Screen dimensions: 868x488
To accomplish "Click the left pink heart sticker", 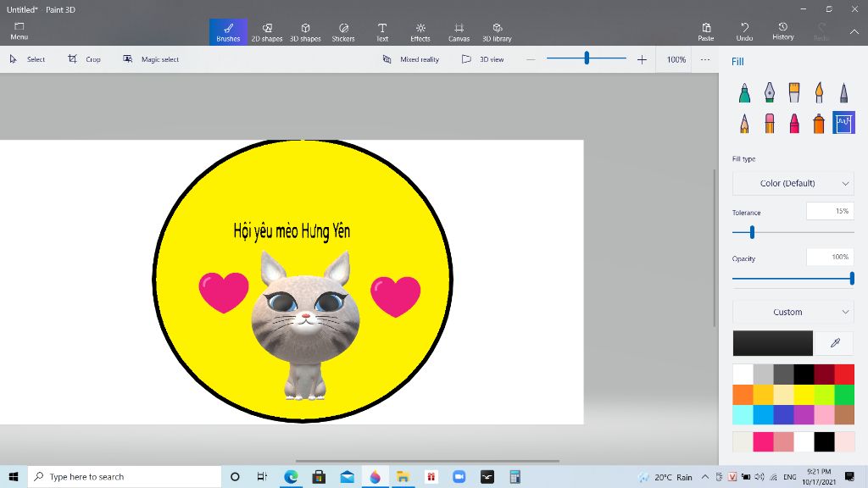I will point(224,292).
